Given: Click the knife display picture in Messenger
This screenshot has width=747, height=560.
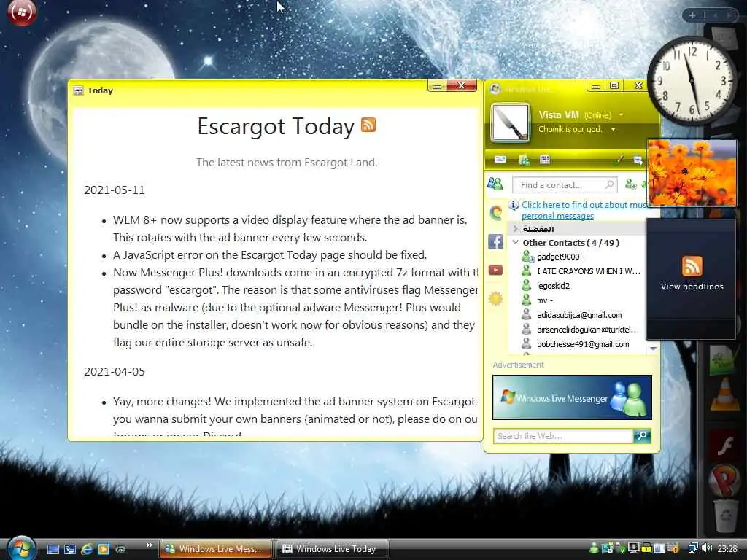Looking at the screenshot, I should click(x=510, y=122).
